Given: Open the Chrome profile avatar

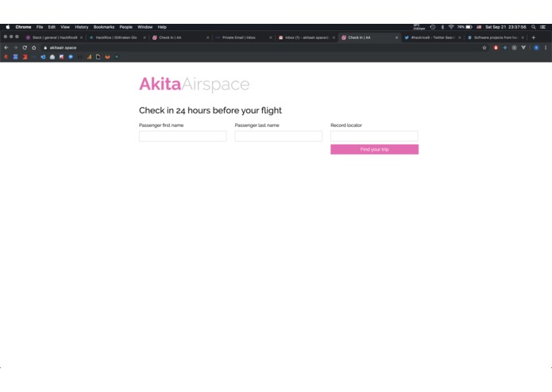Looking at the screenshot, I should (536, 48).
